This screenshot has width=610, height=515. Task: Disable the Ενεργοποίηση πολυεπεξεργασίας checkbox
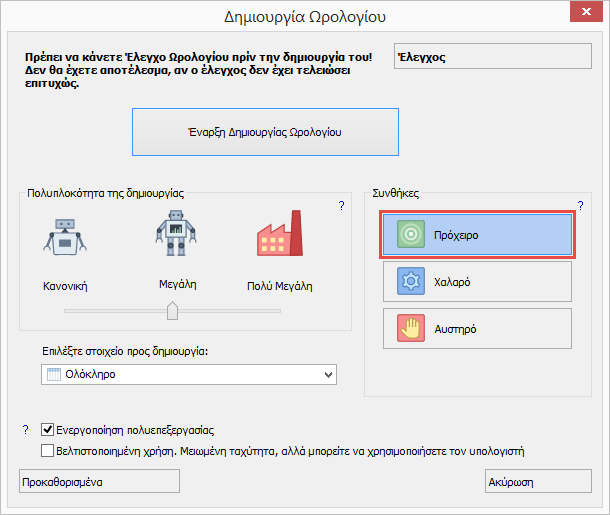point(48,430)
